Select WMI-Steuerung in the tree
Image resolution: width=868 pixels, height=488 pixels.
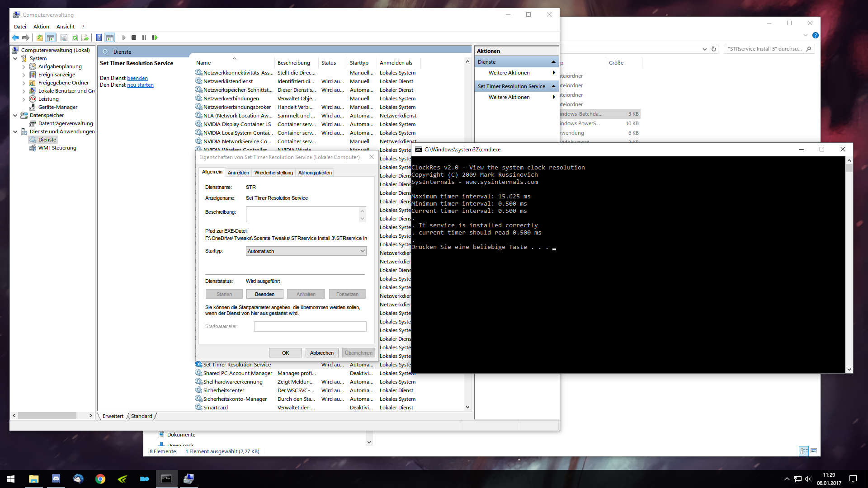pos(57,148)
